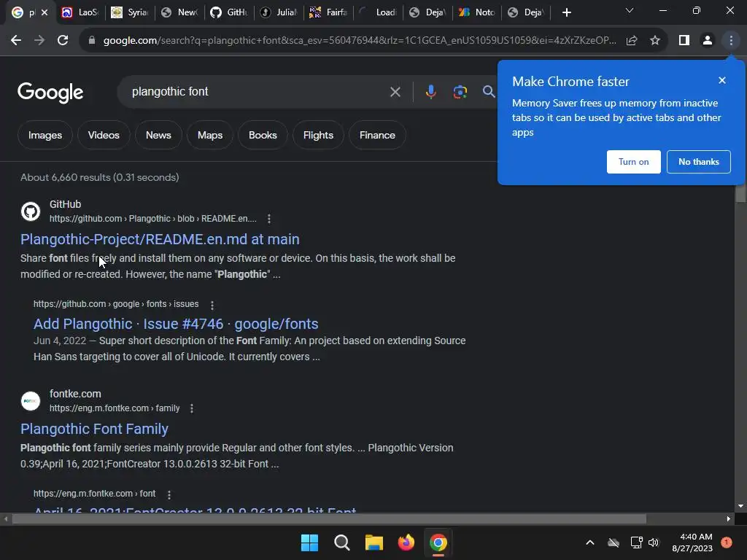Filter results by Maps

[210, 135]
